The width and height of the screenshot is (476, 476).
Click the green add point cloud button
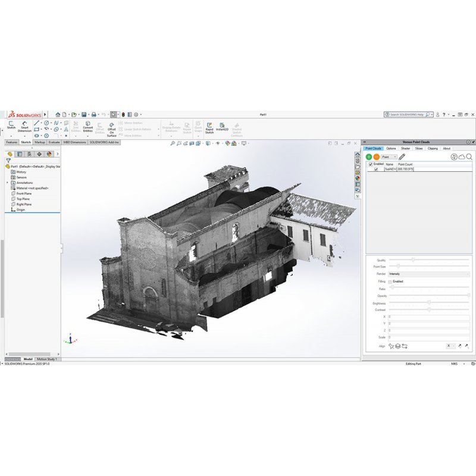coord(369,156)
